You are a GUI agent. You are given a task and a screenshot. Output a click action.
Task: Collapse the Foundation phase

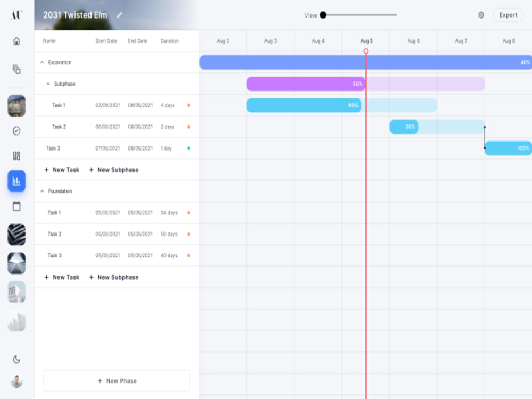coord(42,191)
